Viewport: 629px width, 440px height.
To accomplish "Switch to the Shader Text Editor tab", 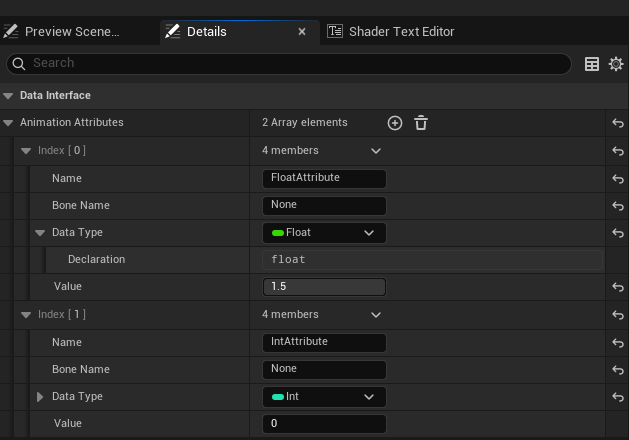I will 391,32.
